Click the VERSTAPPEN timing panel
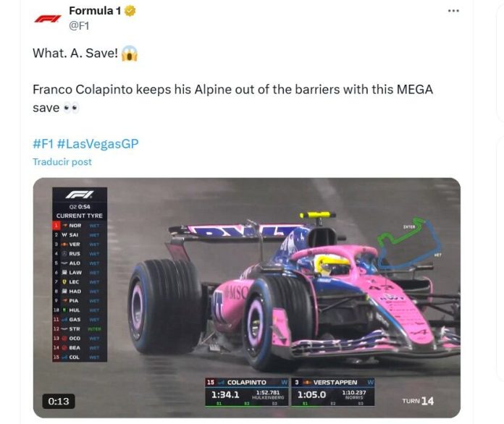This screenshot has height=424, width=504. point(332,392)
